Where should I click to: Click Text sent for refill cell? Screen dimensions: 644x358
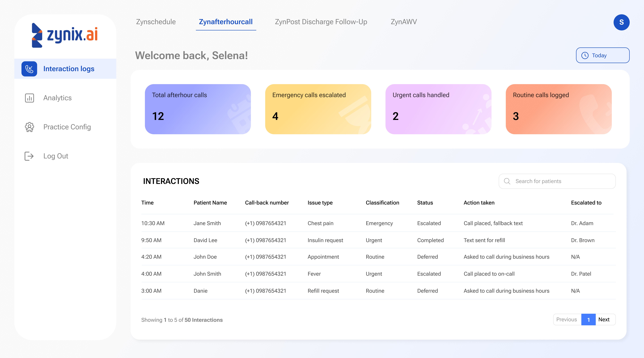click(x=484, y=240)
